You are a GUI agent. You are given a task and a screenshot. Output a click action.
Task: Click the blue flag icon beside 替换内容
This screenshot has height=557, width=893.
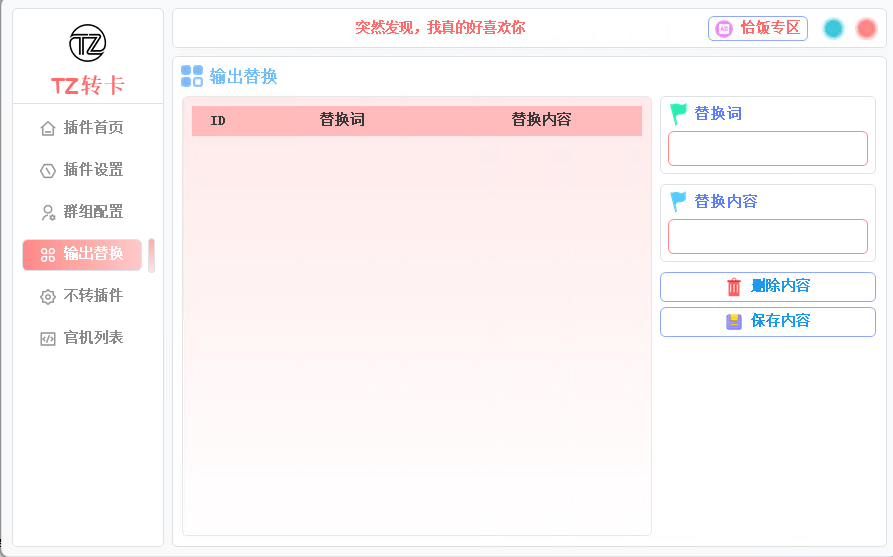click(x=679, y=202)
